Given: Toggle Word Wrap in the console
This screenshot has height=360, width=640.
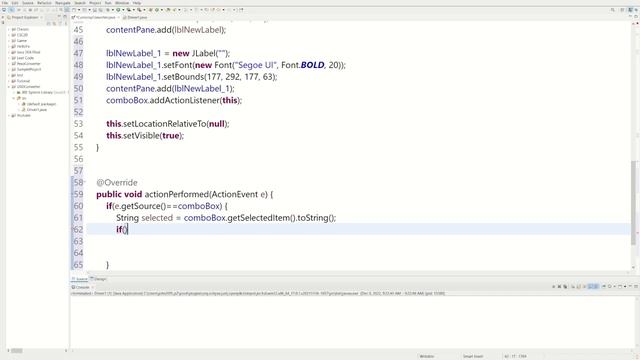Looking at the screenshot, I should (584, 287).
